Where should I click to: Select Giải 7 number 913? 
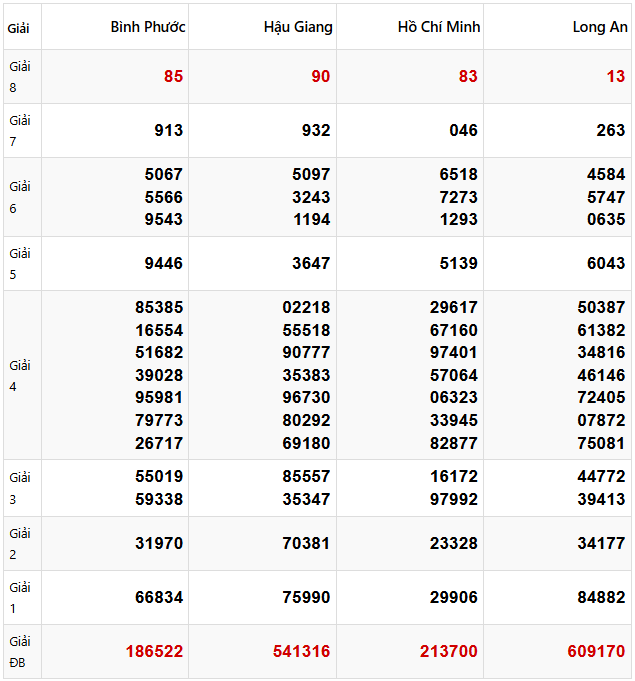click(168, 130)
